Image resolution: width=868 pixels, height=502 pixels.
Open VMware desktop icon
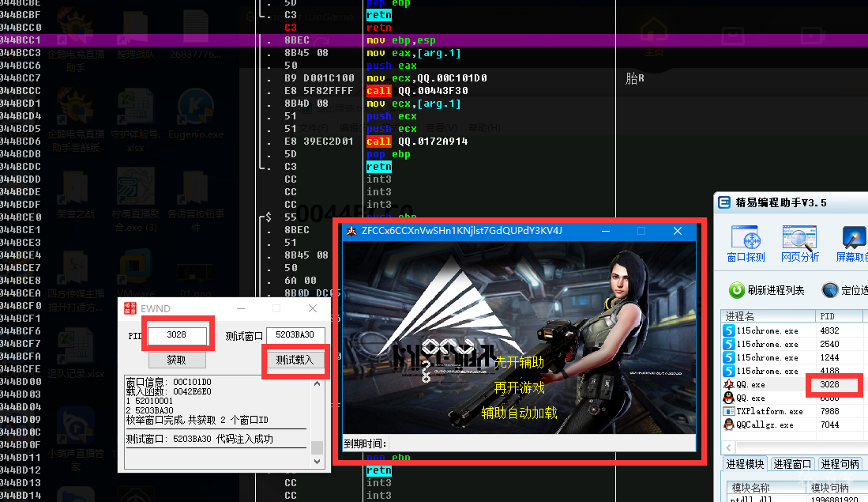[136, 274]
